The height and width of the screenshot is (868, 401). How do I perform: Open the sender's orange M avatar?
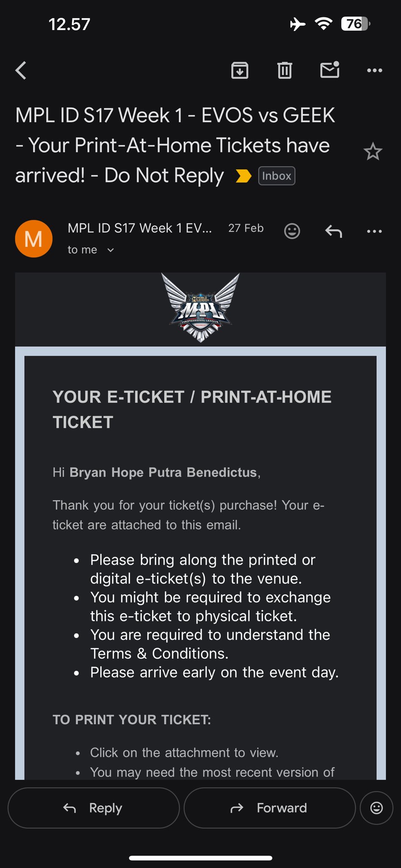34,239
